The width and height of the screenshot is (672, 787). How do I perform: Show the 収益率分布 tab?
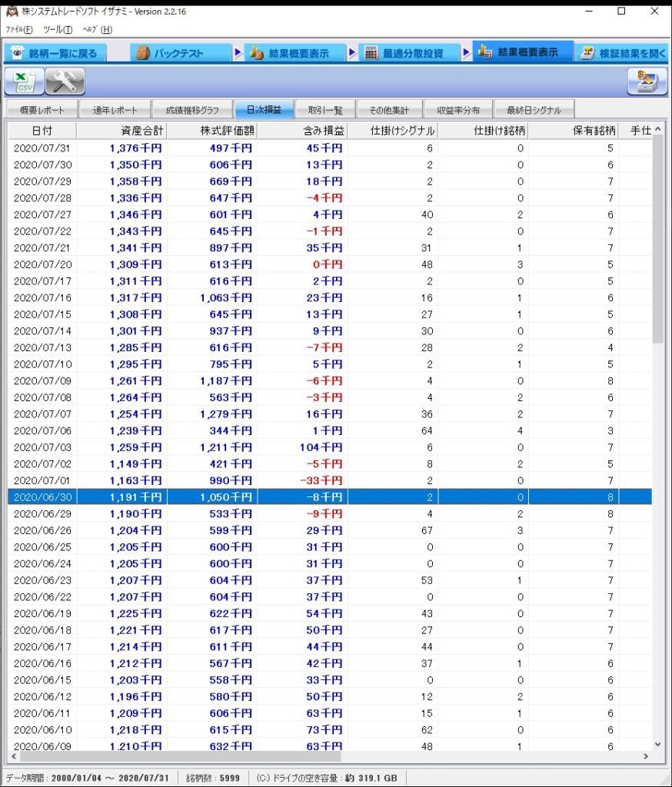coord(458,110)
